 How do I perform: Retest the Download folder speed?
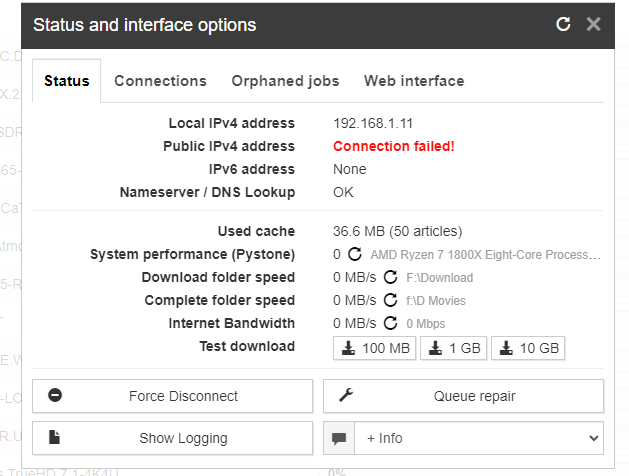point(392,277)
